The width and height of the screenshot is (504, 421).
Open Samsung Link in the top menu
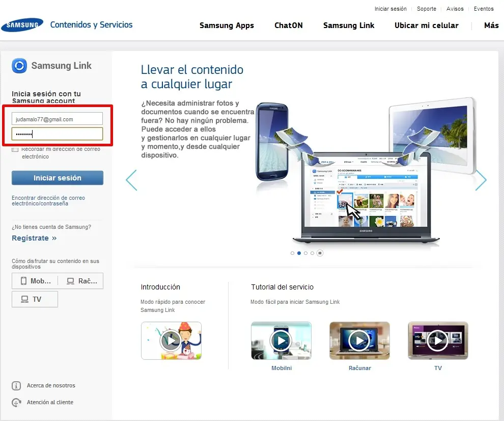click(349, 25)
